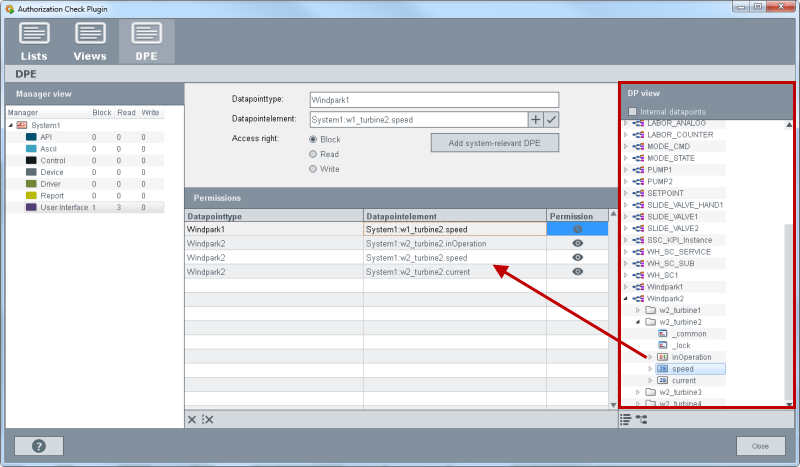Click the purple User Interface color swatch

click(x=31, y=207)
